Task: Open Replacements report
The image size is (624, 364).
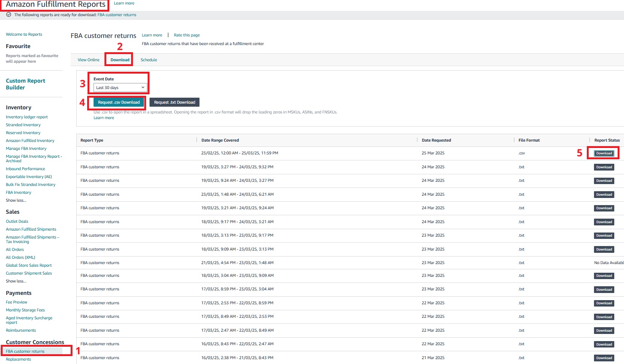Action: [18, 359]
